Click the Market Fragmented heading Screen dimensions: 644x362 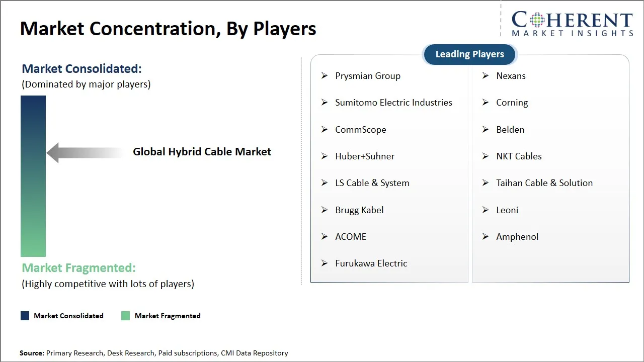(x=79, y=268)
